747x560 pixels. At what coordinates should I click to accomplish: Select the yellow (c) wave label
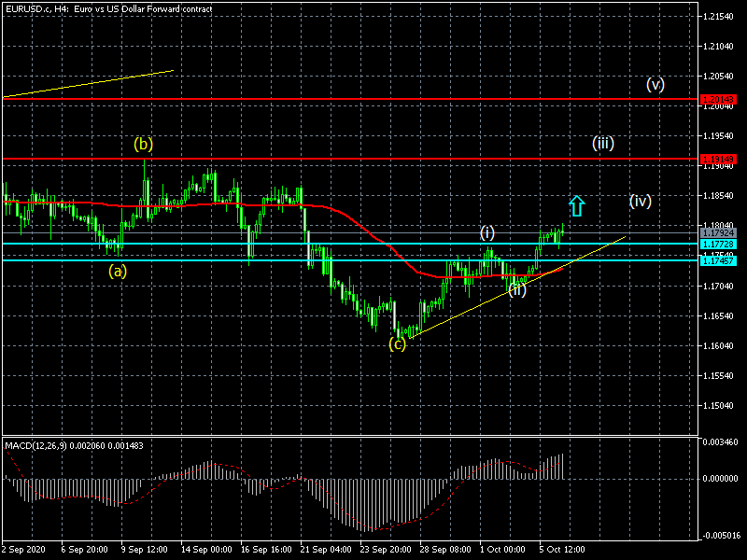[x=398, y=343]
